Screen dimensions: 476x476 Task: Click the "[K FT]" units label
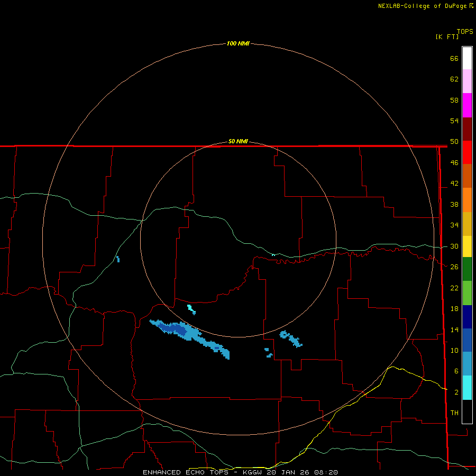coord(447,36)
